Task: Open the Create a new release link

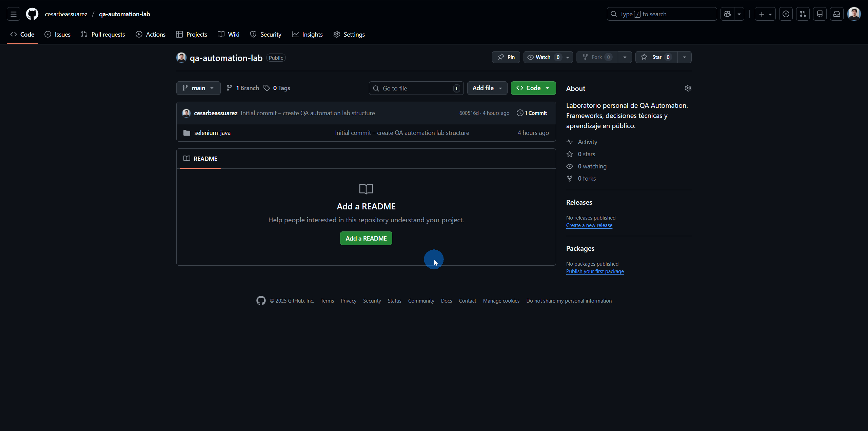Action: pos(589,225)
